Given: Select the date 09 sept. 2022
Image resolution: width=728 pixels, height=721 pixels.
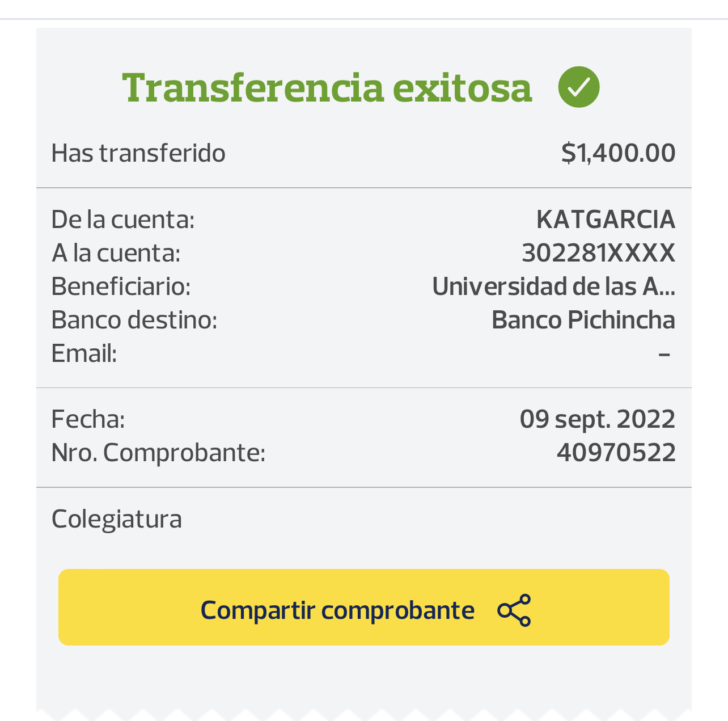Looking at the screenshot, I should tap(597, 419).
